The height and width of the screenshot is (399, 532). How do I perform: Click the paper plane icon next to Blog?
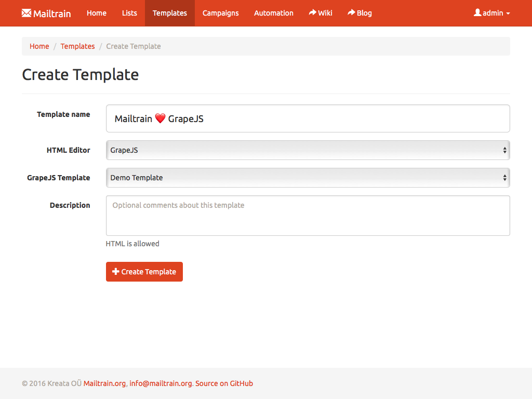(x=351, y=13)
